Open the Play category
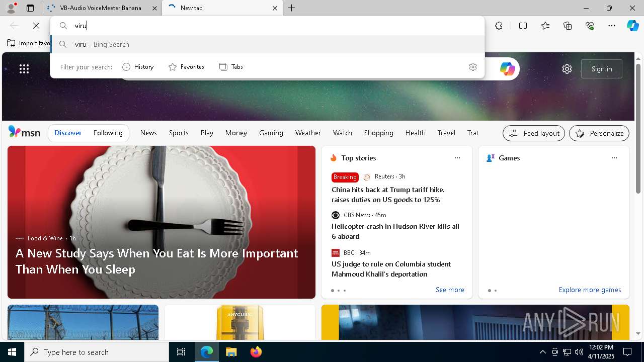 pyautogui.click(x=207, y=133)
